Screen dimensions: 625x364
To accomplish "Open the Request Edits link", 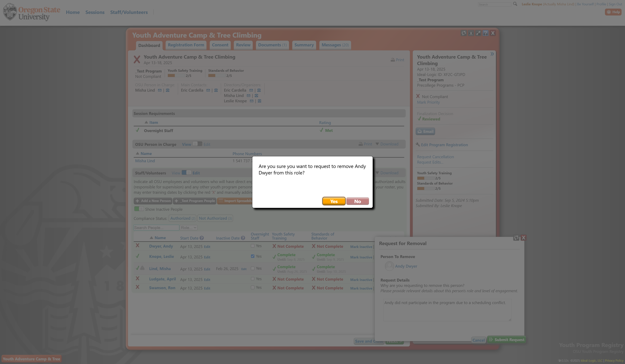I will point(430,162).
